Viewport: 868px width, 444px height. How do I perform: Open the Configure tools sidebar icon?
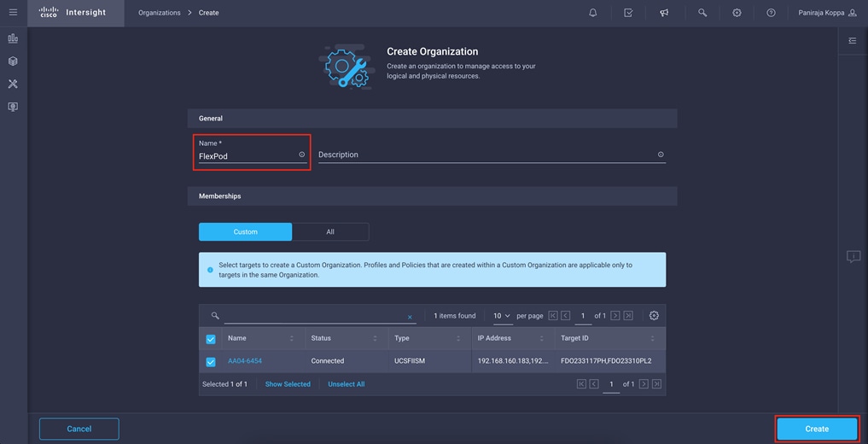click(x=14, y=84)
